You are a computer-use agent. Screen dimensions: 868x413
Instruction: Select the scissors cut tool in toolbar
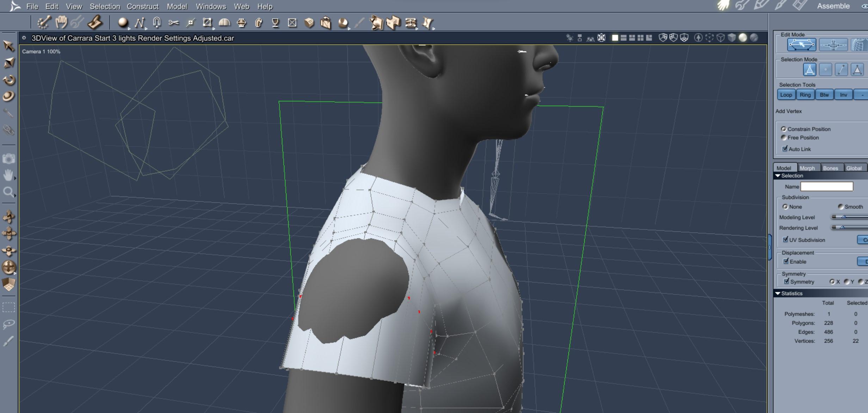click(x=173, y=23)
